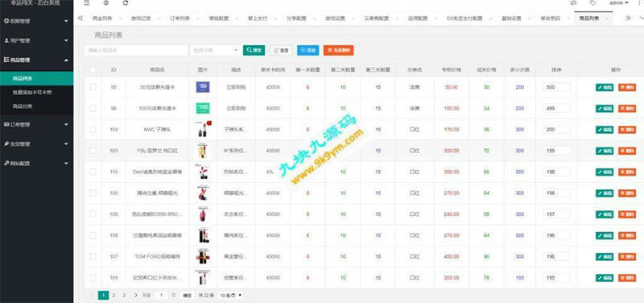Focus the product name search field
This screenshot has height=303, width=644.
[136, 50]
